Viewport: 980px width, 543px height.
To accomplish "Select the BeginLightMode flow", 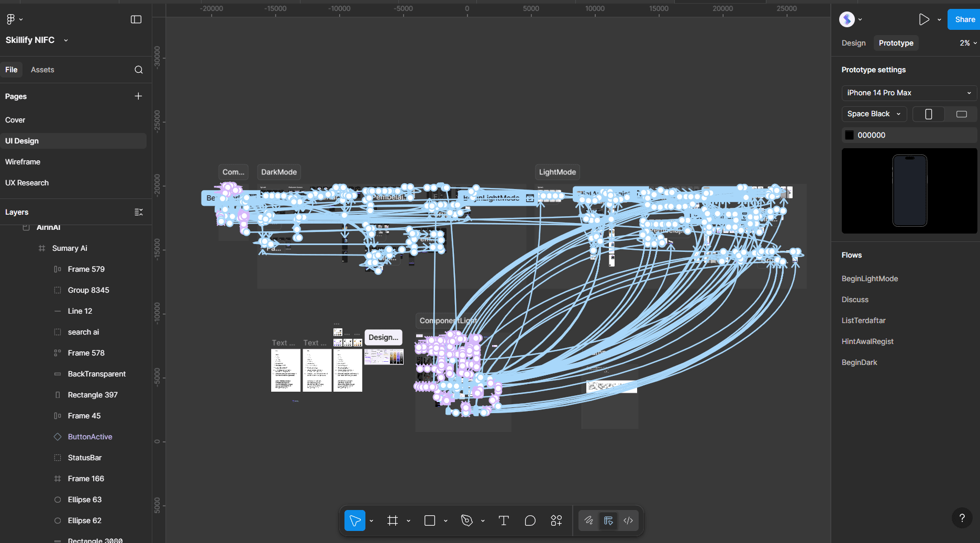I will [x=870, y=279].
